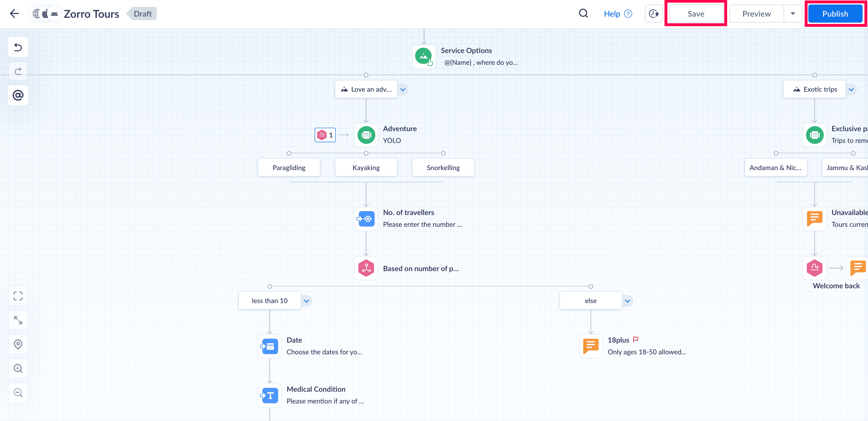Zoom out of the flow canvas

pyautogui.click(x=18, y=392)
